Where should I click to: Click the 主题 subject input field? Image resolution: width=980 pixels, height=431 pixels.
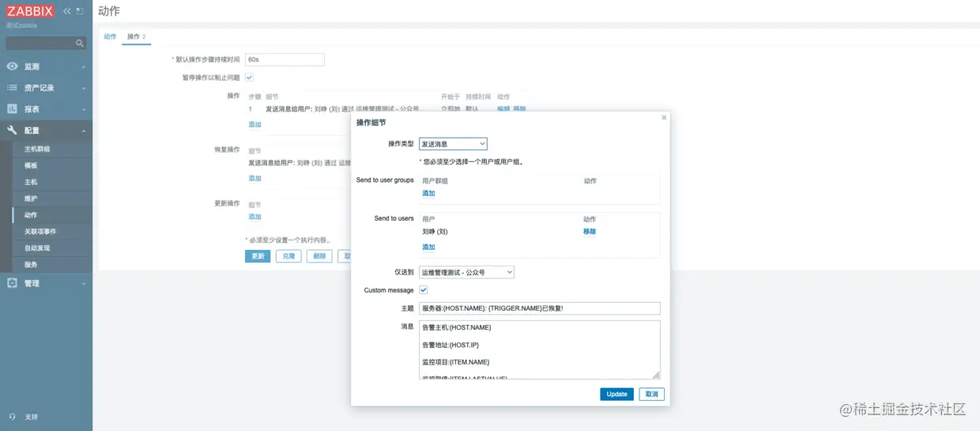click(x=539, y=308)
